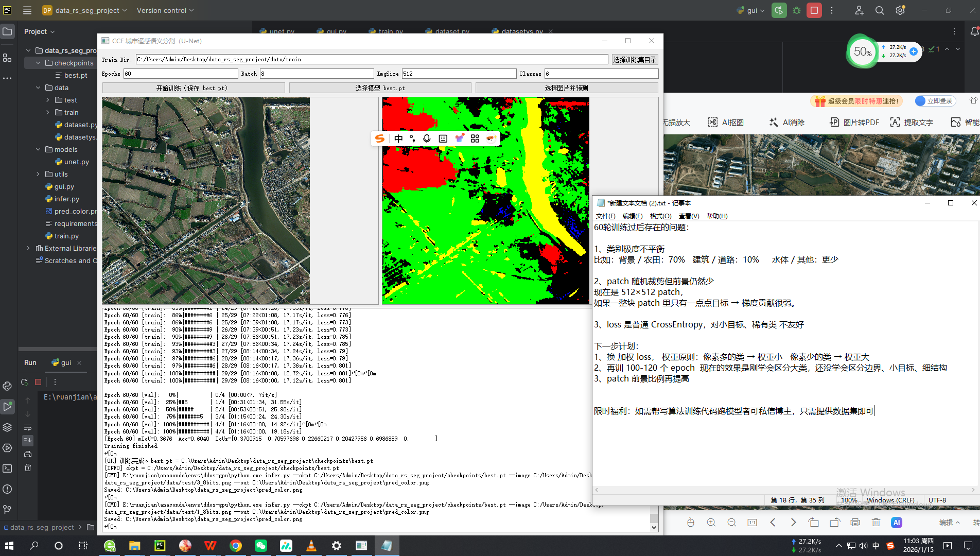Viewport: 980px width, 556px height.
Task: Toggle taskbar IME language indicator 中
Action: (876, 546)
